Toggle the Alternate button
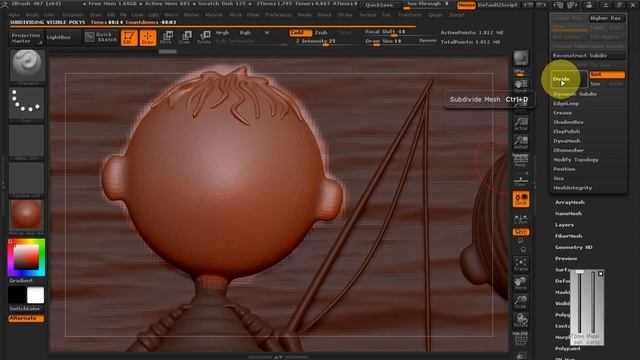 [x=26, y=318]
